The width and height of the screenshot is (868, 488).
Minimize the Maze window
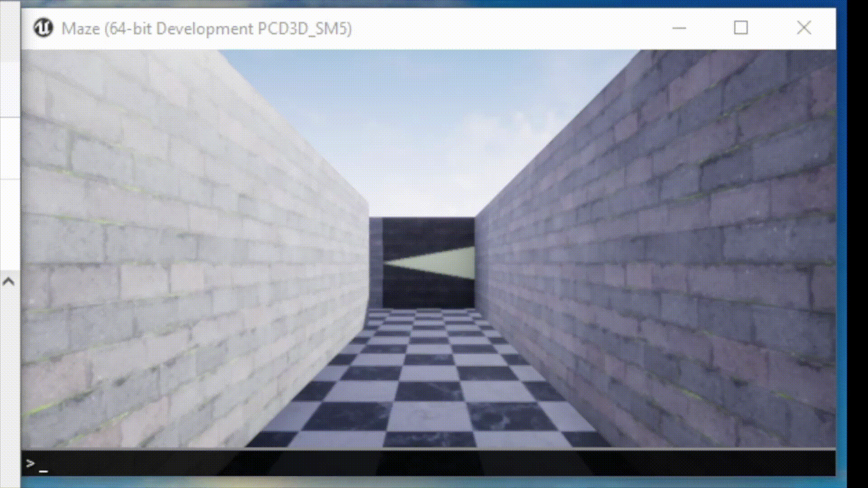click(679, 28)
